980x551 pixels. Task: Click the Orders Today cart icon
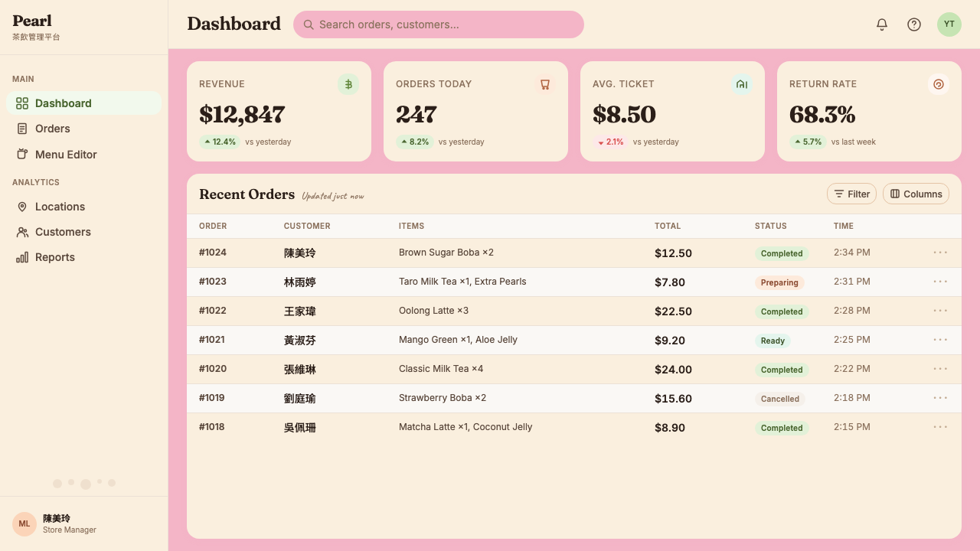tap(545, 84)
